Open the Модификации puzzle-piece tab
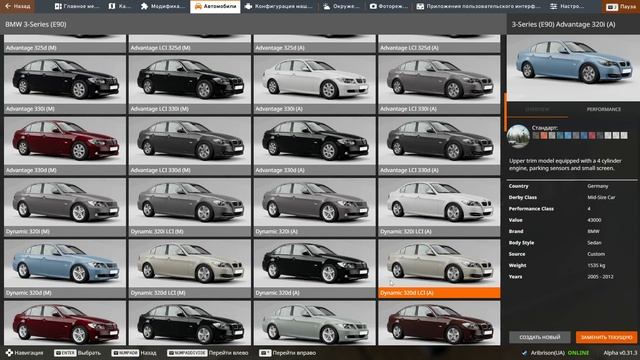The width and height of the screenshot is (640, 360). click(x=162, y=7)
